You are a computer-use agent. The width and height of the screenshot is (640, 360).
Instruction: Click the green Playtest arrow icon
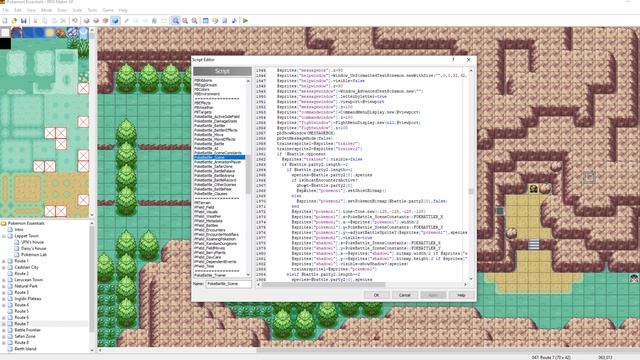point(245,21)
